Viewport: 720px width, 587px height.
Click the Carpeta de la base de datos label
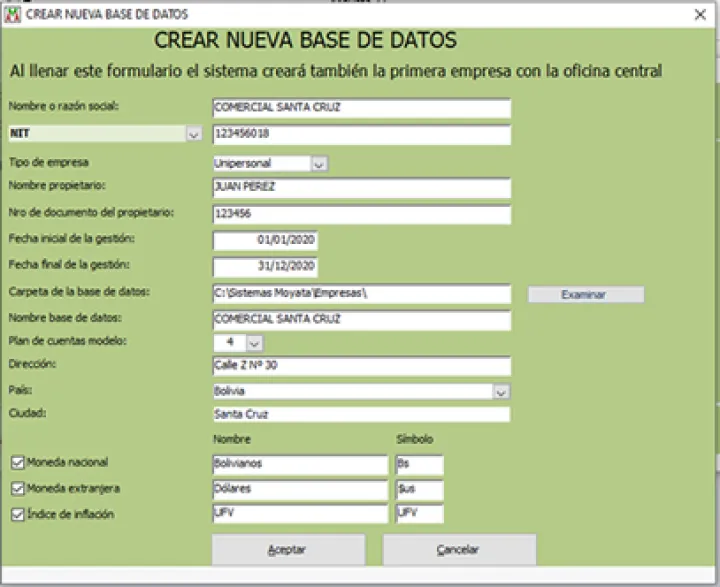click(x=79, y=292)
